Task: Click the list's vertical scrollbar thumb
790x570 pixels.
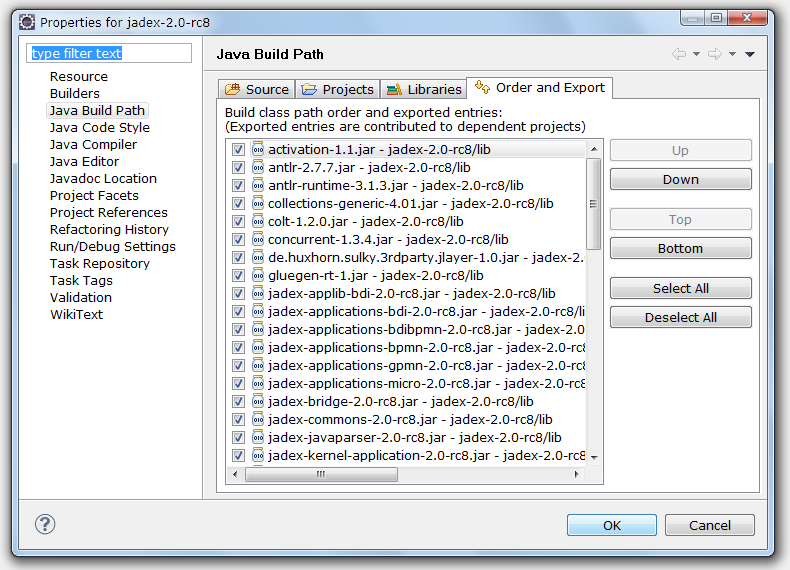Action: click(x=593, y=203)
